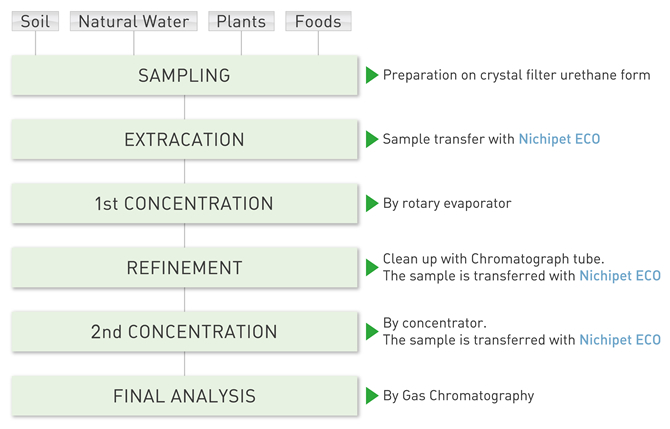Click the green arrow beside 2nd CONCENTRATION
This screenshot has width=670, height=429.
tap(372, 332)
